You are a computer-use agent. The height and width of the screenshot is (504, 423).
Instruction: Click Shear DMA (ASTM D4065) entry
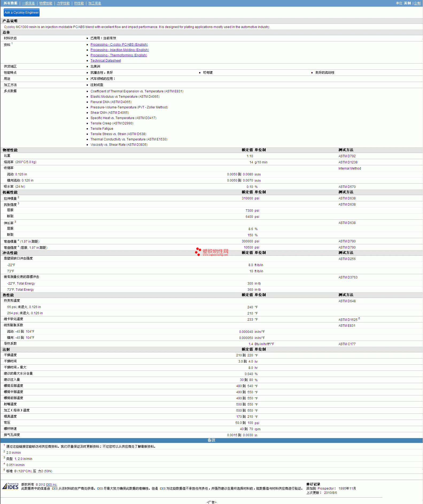(110, 113)
